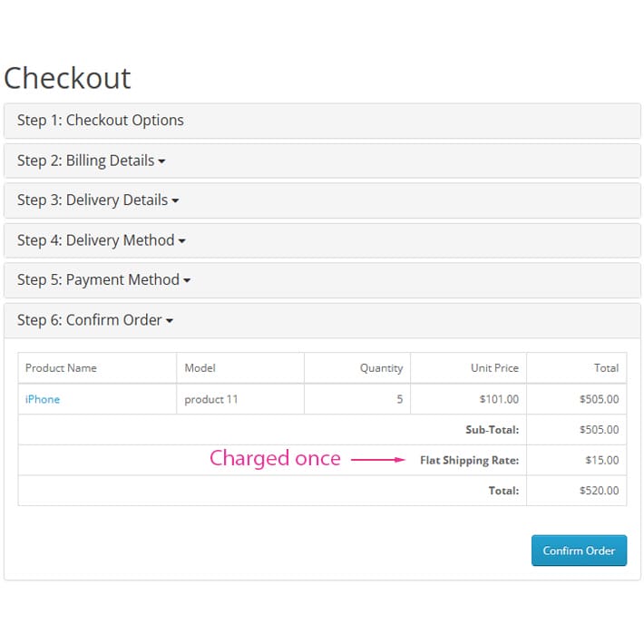This screenshot has width=644, height=644.
Task: Click the Unit Price column header
Action: pos(495,368)
